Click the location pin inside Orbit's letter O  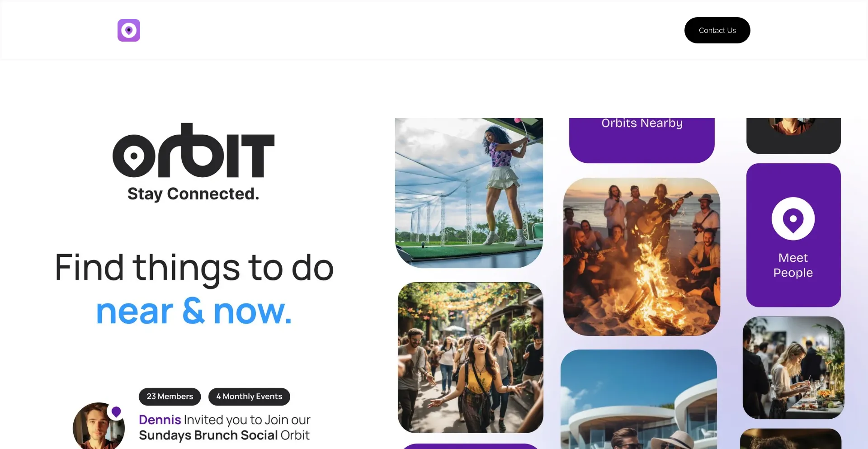click(134, 157)
